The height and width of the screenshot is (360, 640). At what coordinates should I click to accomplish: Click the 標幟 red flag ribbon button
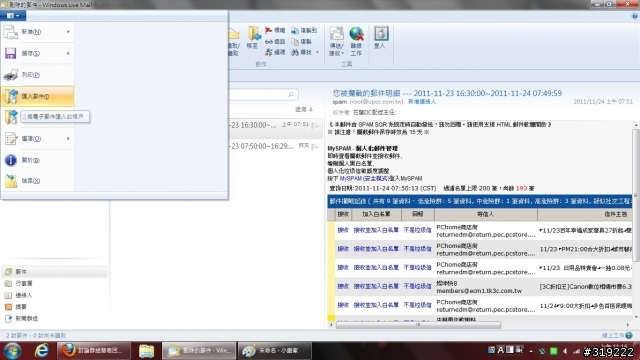click(275, 30)
